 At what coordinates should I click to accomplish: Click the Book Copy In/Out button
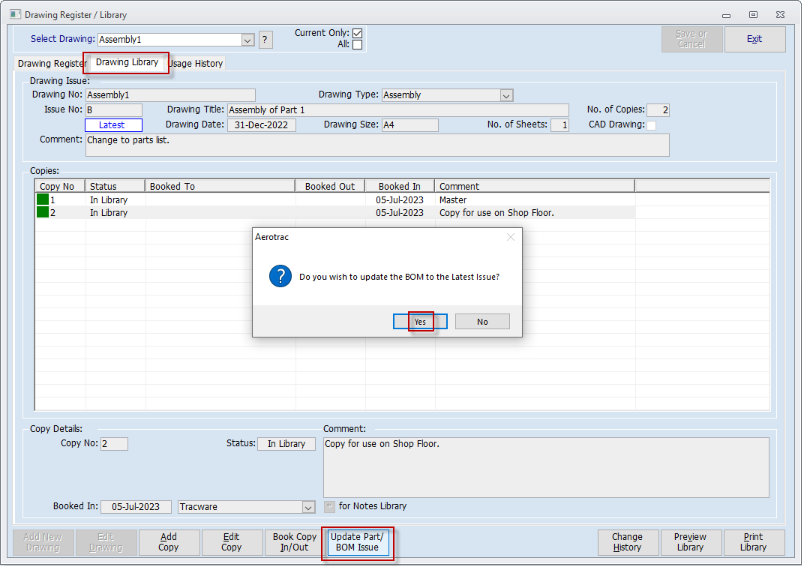click(296, 542)
